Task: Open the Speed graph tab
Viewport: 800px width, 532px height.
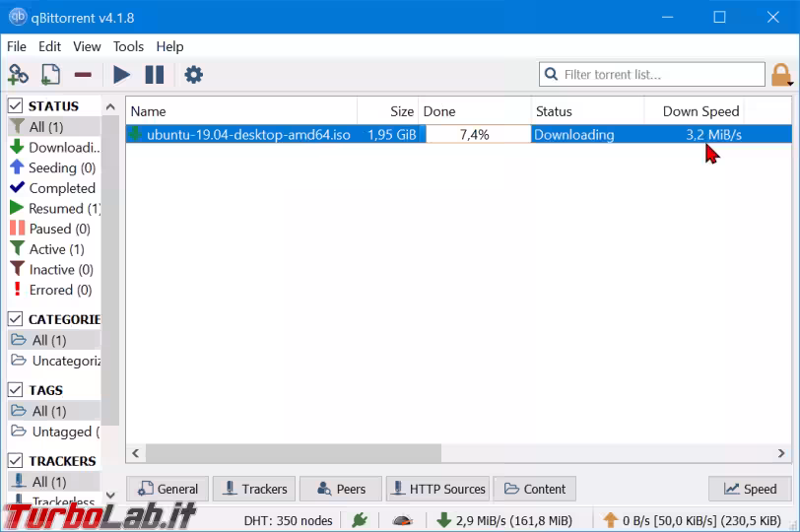Action: point(750,489)
